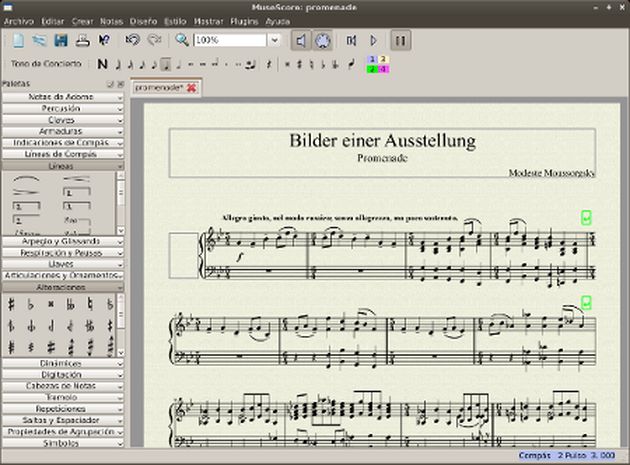The image size is (630, 465).
Task: Open the Archivo menu
Action: 18,21
